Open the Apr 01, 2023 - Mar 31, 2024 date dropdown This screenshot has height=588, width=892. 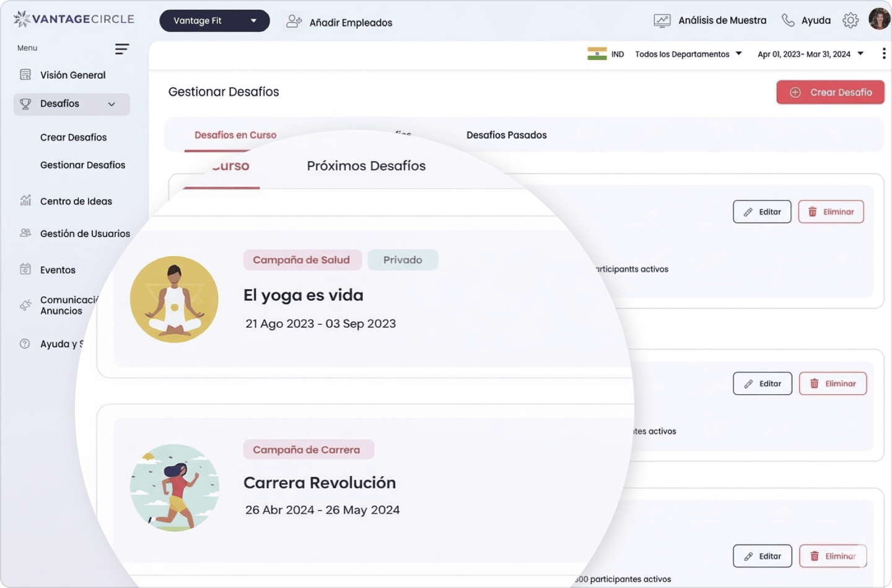click(810, 54)
